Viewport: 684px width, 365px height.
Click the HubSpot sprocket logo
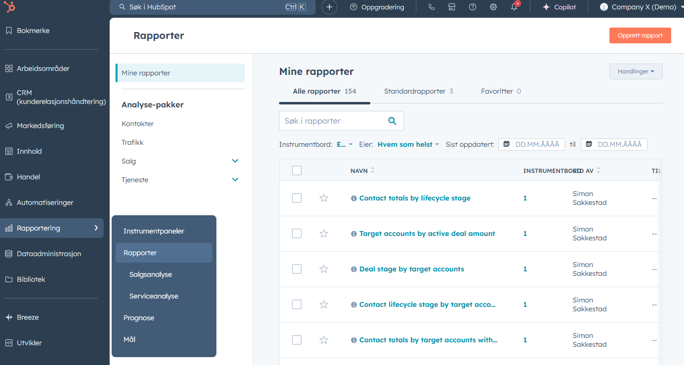click(x=9, y=7)
